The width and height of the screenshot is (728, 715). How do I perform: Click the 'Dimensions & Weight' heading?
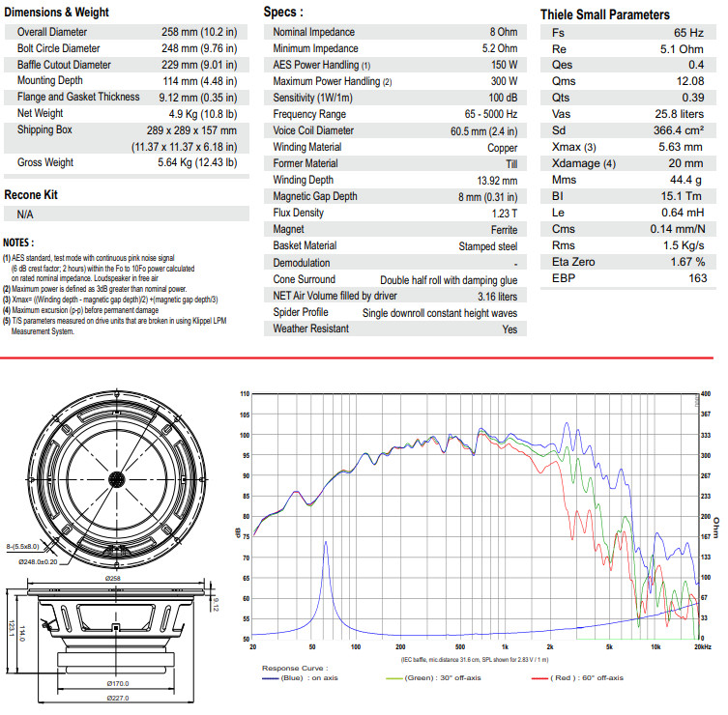pyautogui.click(x=56, y=12)
